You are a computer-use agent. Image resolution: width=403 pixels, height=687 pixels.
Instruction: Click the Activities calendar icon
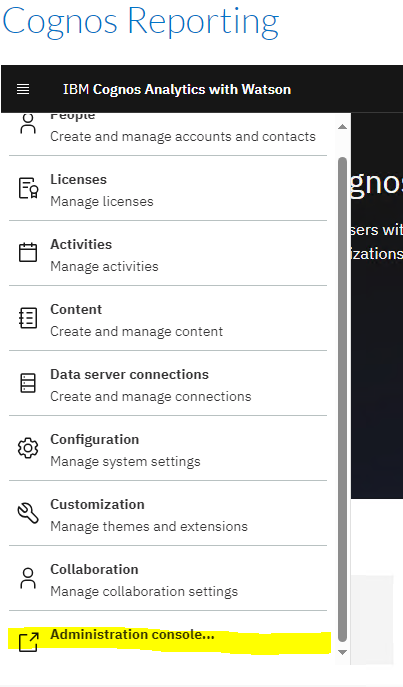28,252
